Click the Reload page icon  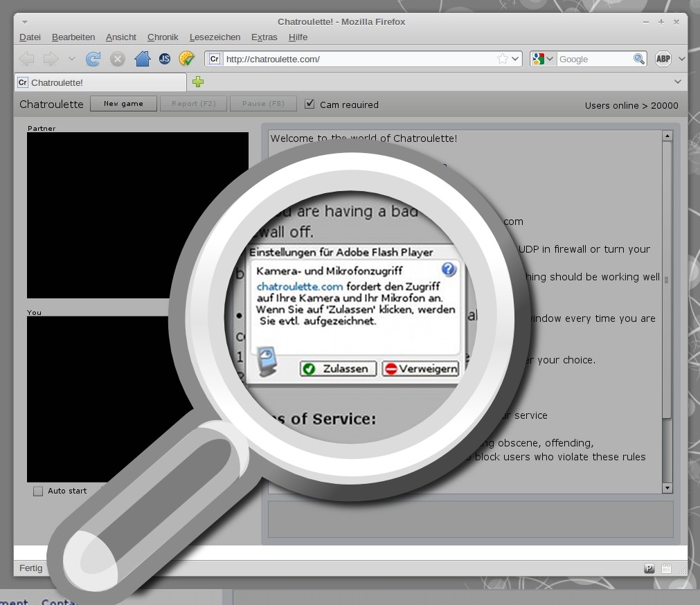93,59
